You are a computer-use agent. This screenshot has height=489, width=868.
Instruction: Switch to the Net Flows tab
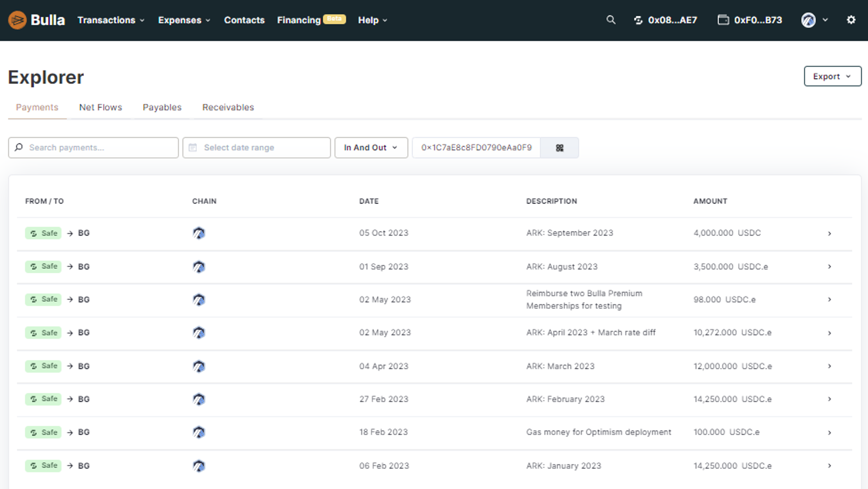pyautogui.click(x=100, y=107)
